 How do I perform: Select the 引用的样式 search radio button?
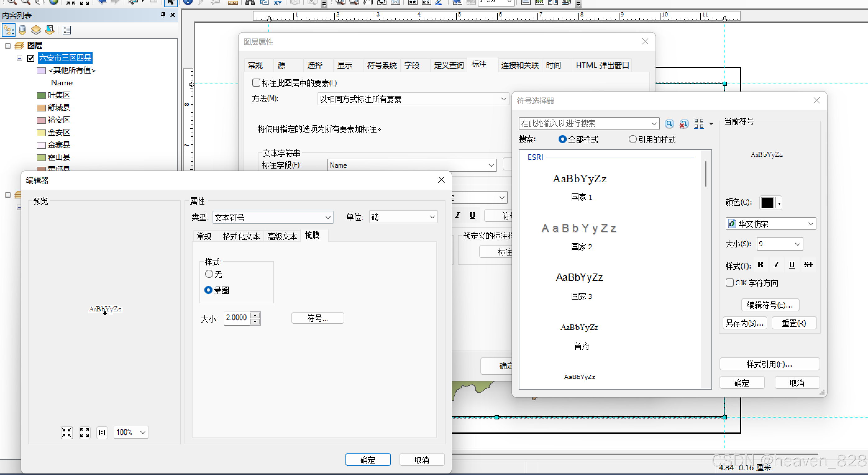click(633, 139)
